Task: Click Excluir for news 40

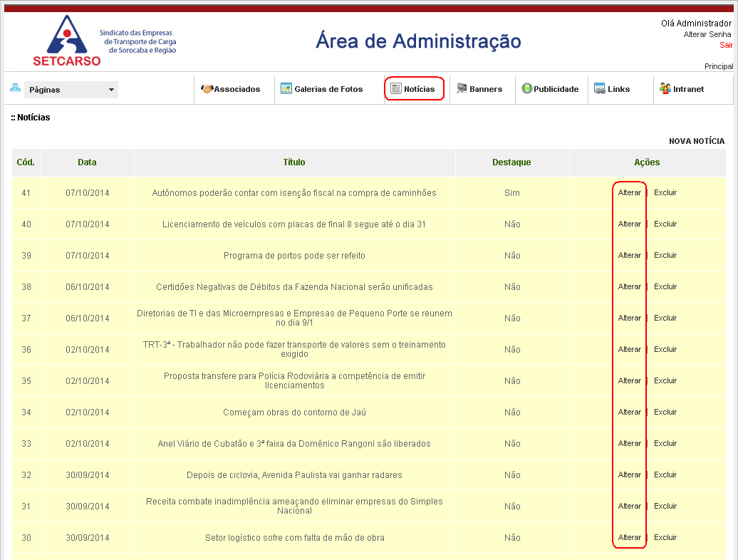Action: click(x=665, y=224)
